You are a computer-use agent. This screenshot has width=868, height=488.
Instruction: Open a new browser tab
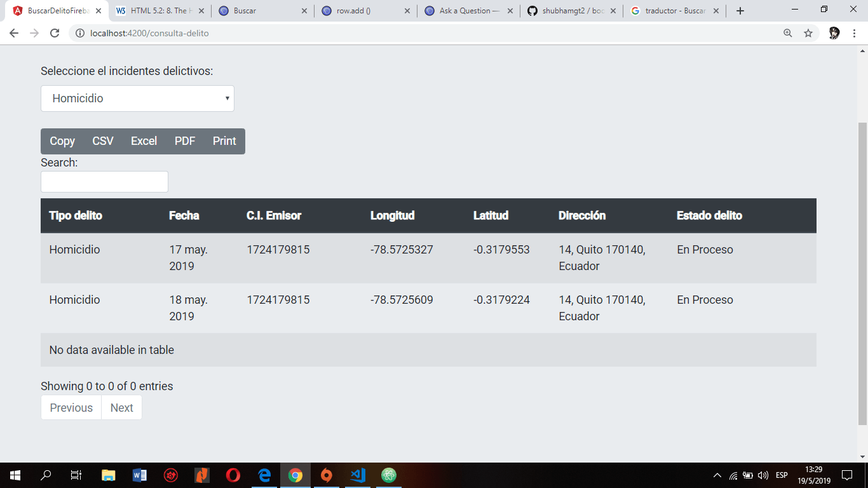tap(740, 11)
